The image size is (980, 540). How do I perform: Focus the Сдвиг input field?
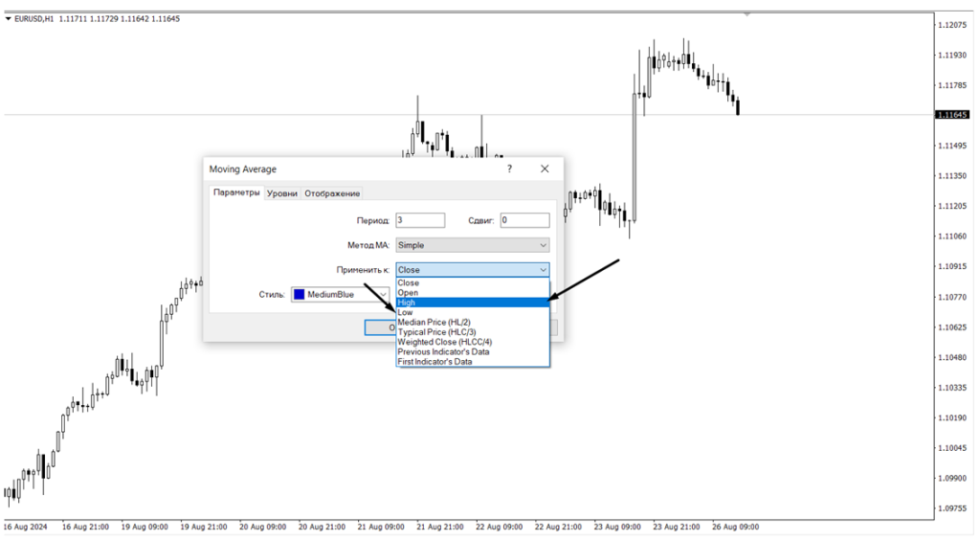click(523, 220)
